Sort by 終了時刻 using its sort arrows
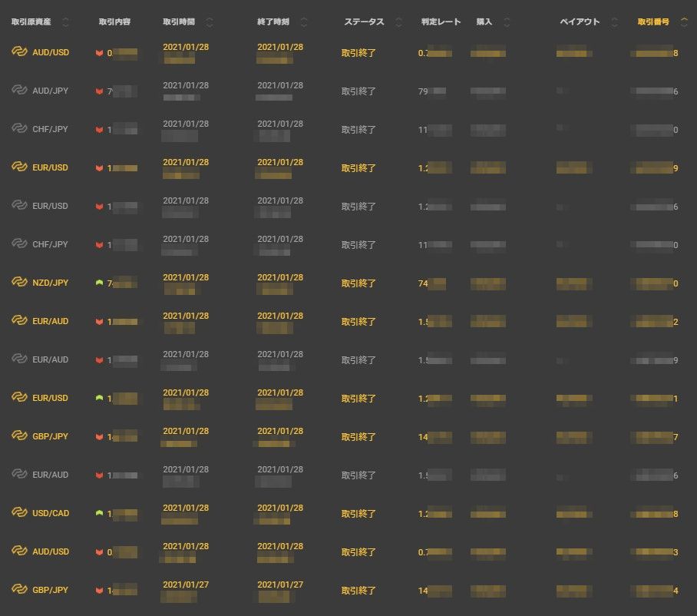697x616 pixels. coord(304,22)
